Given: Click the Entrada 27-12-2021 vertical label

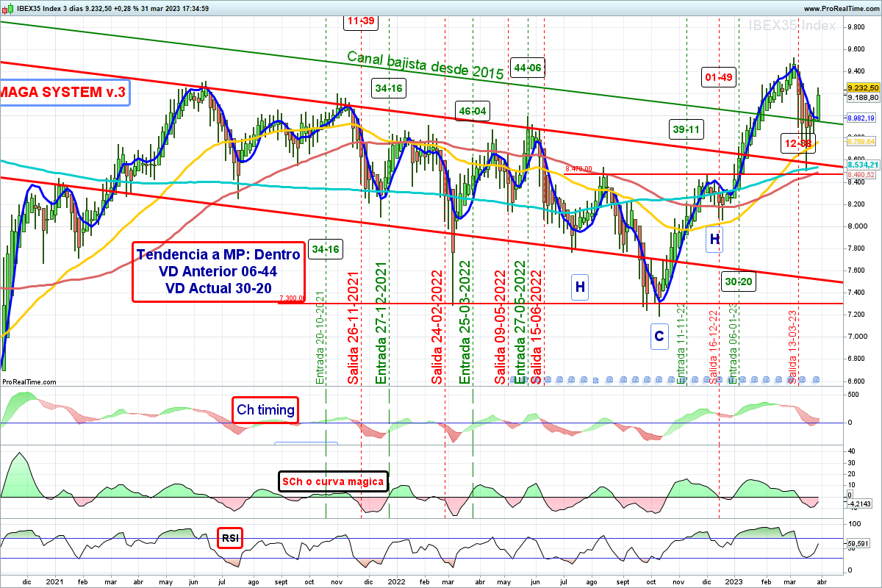Looking at the screenshot, I should click(381, 323).
